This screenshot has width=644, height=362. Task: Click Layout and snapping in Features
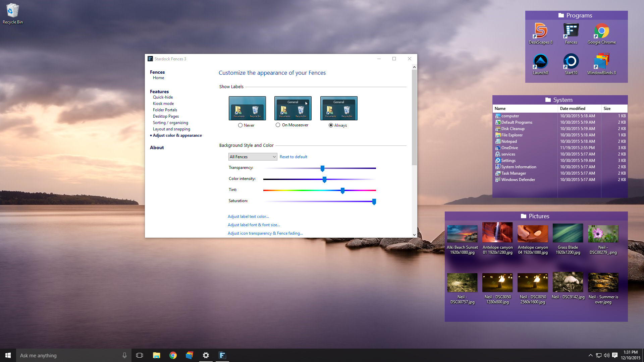click(x=172, y=129)
